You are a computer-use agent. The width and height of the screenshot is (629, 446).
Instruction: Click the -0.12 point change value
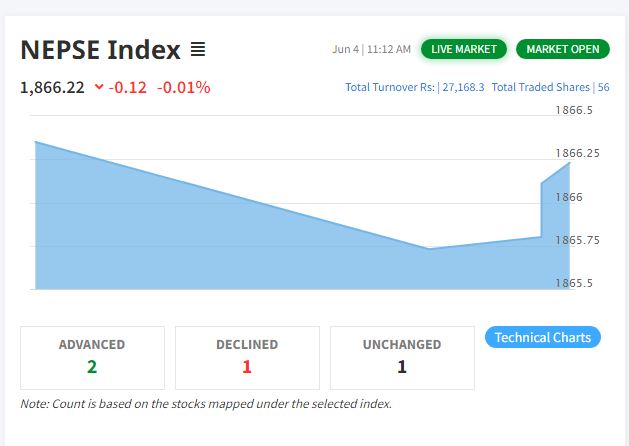[x=128, y=87]
